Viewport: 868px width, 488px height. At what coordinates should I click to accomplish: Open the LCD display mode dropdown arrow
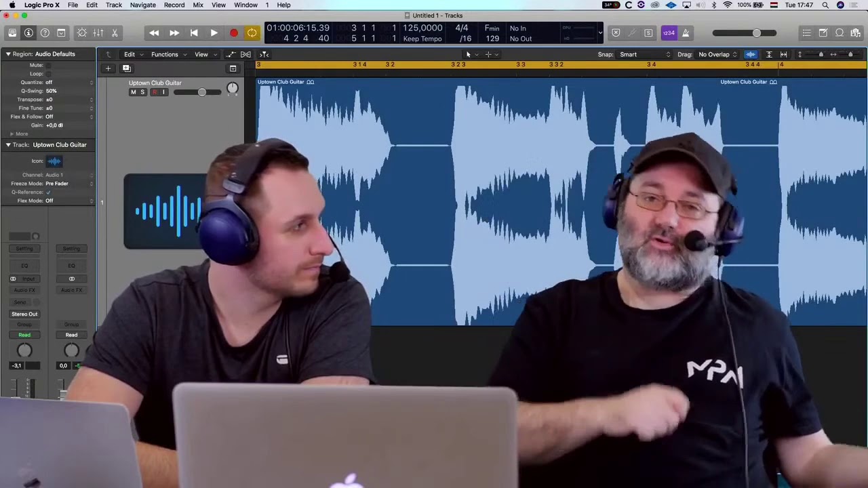599,33
